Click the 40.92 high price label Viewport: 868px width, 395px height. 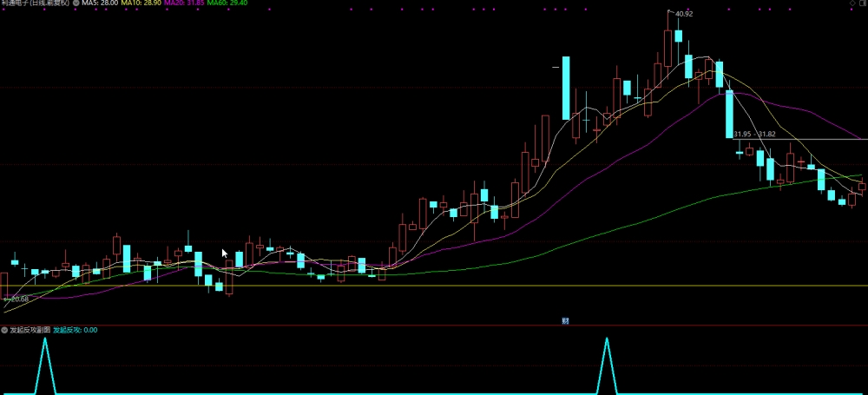[x=684, y=14]
